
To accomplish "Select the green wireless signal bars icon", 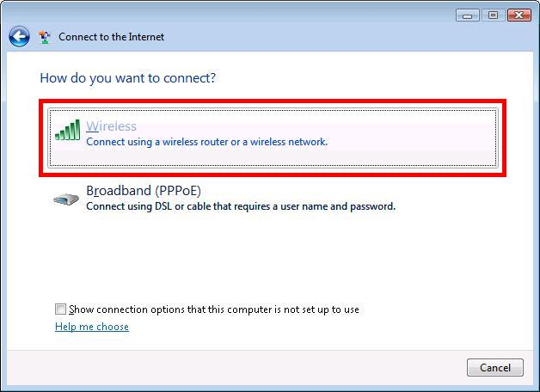I will coord(67,130).
